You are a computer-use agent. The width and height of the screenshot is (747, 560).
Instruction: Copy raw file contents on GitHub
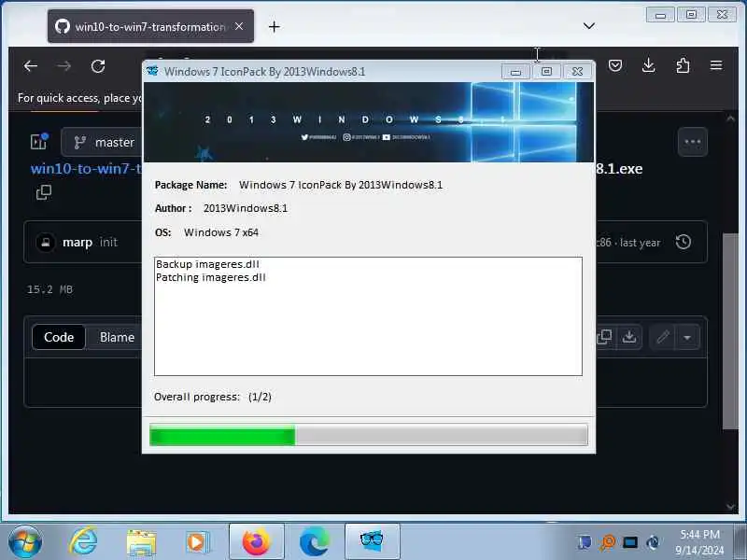click(x=604, y=337)
